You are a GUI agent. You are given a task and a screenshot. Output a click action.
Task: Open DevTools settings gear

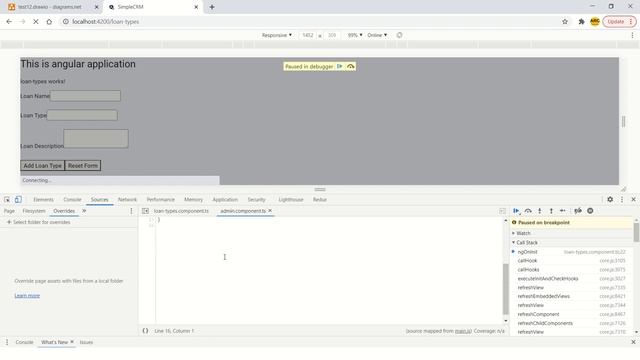tap(610, 200)
